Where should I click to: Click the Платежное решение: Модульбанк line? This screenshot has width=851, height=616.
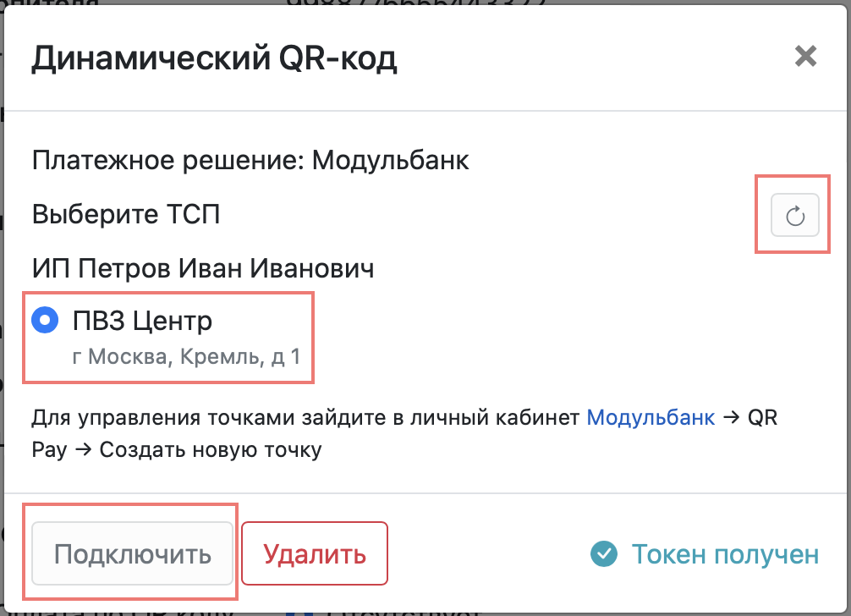click(250, 160)
